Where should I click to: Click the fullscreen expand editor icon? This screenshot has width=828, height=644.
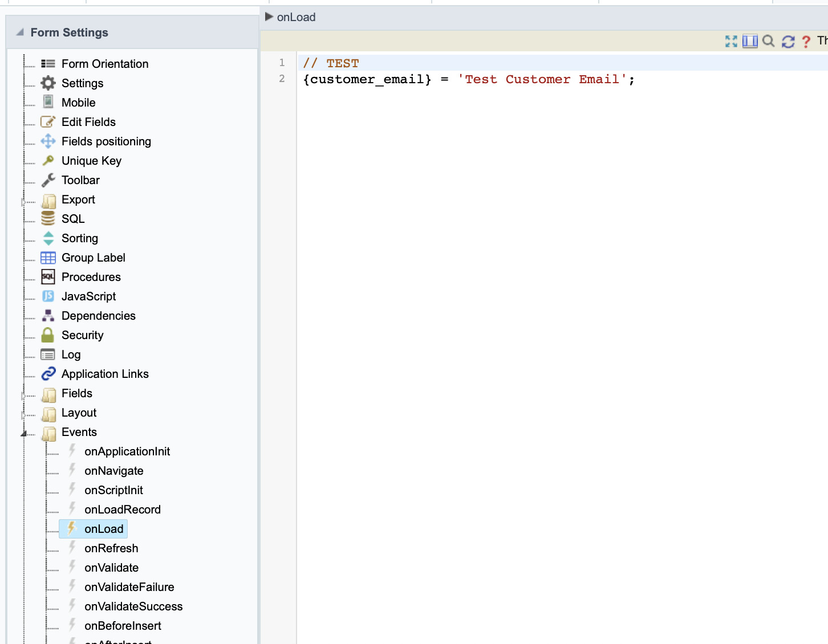click(x=731, y=41)
